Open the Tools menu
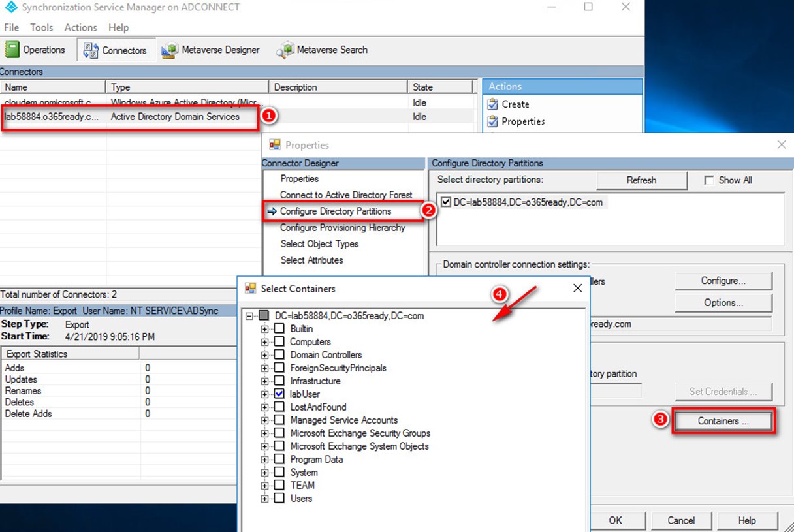Viewport: 794px width, 532px height. tap(42, 27)
